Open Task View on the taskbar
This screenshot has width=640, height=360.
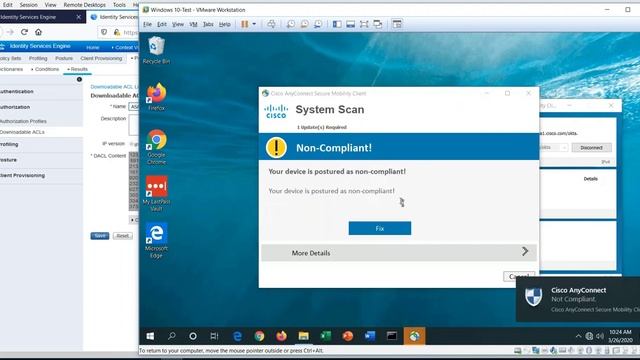coord(214,336)
